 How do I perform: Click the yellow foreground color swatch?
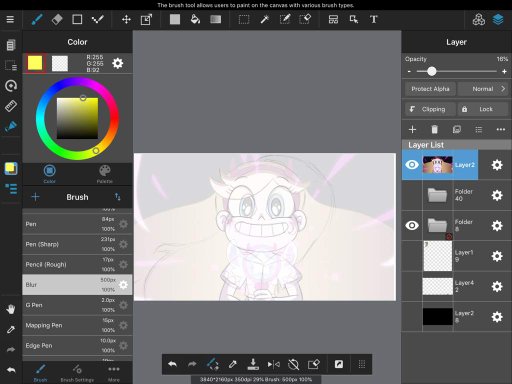coord(35,63)
